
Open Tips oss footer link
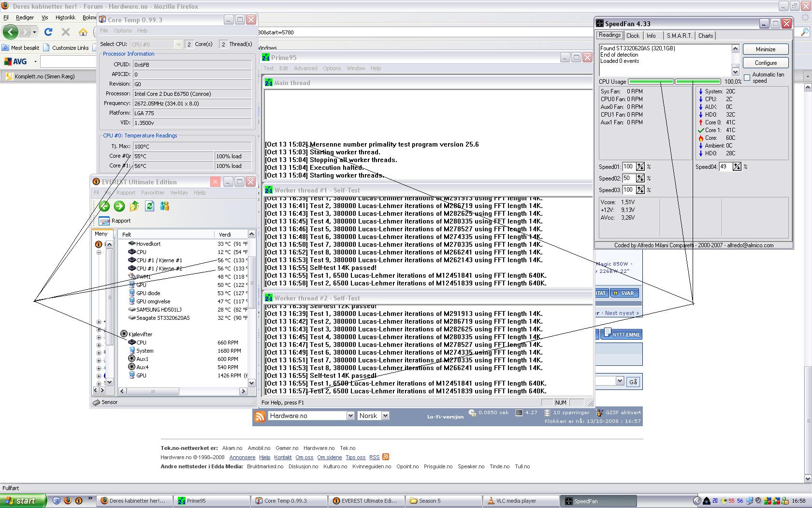point(356,457)
